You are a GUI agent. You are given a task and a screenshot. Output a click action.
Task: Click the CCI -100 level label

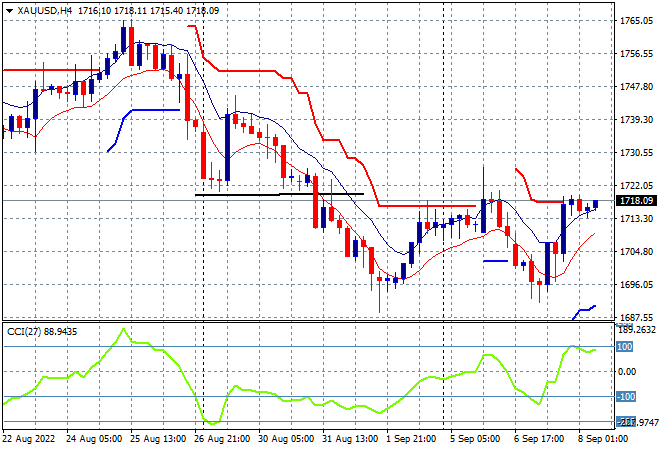pos(626,397)
